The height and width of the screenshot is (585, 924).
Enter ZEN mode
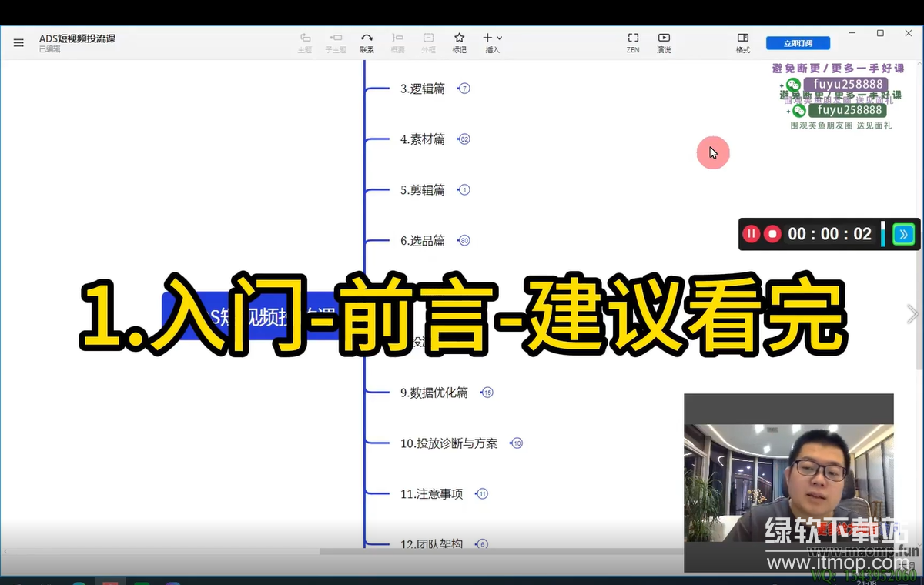point(633,42)
